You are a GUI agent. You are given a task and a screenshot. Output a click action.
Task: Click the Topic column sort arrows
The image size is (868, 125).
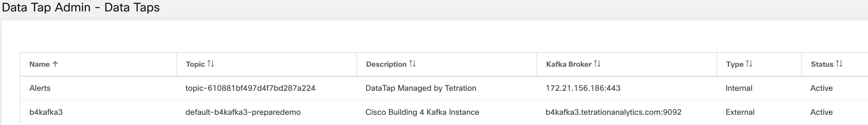[211, 64]
